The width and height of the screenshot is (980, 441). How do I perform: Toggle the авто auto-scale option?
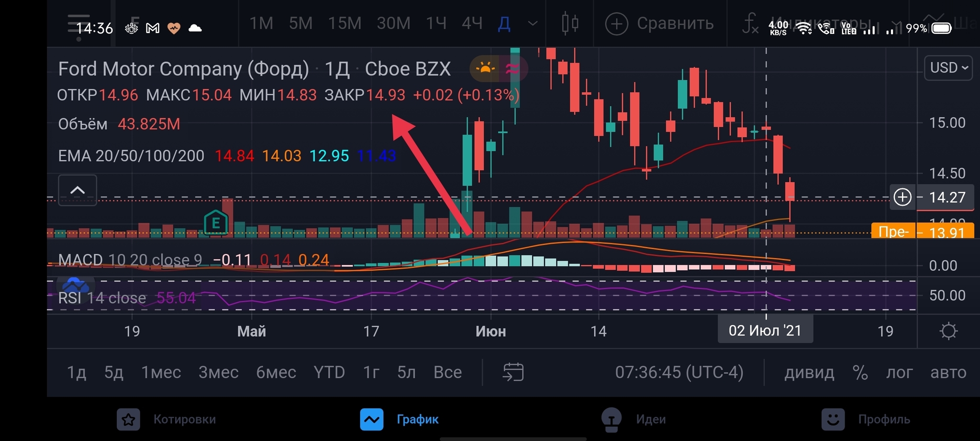click(948, 372)
